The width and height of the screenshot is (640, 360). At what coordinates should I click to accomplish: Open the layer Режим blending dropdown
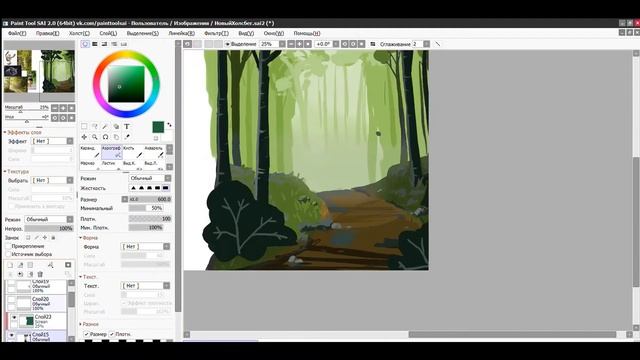(49, 220)
